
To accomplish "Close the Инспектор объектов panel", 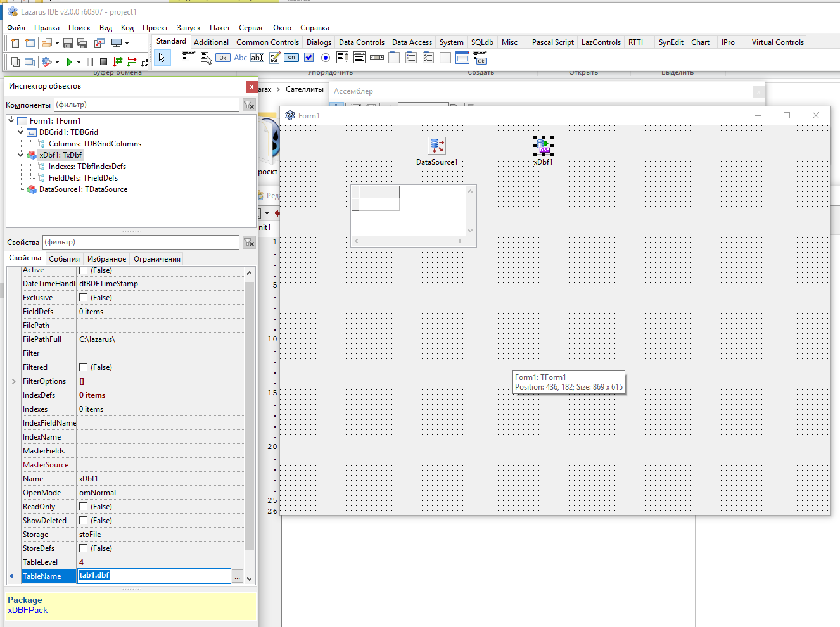I will click(x=251, y=87).
